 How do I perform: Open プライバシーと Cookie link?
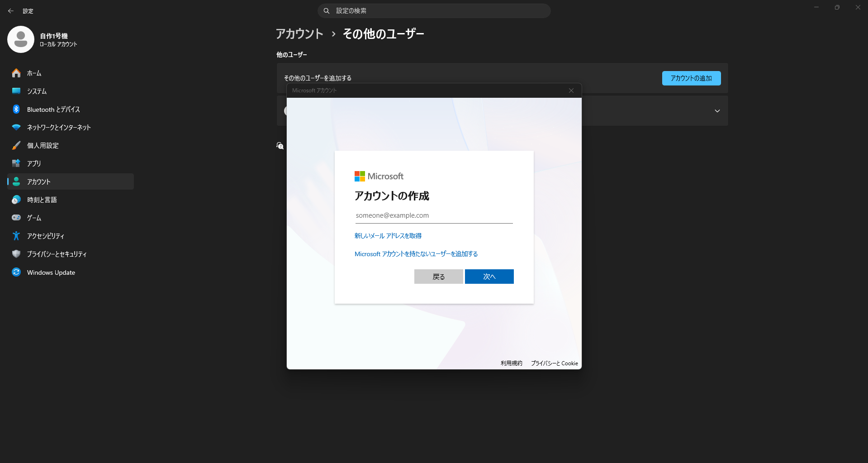[x=555, y=363]
